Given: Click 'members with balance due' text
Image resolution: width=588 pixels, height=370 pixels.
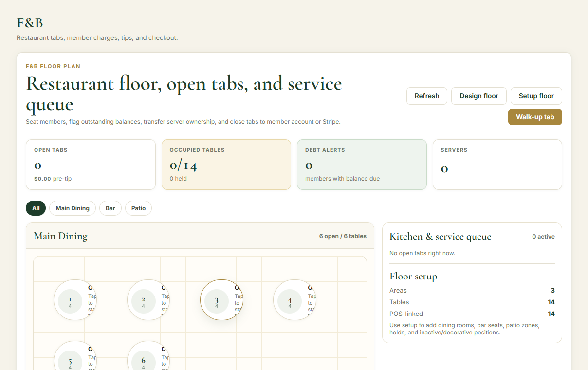Looking at the screenshot, I should pyautogui.click(x=343, y=179).
